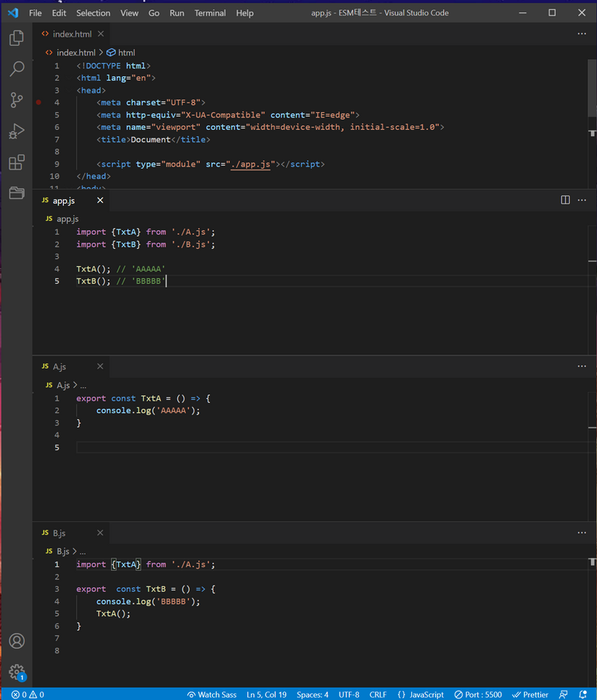Open the Edit menu
Screen dimensions: 597x700
pos(59,13)
